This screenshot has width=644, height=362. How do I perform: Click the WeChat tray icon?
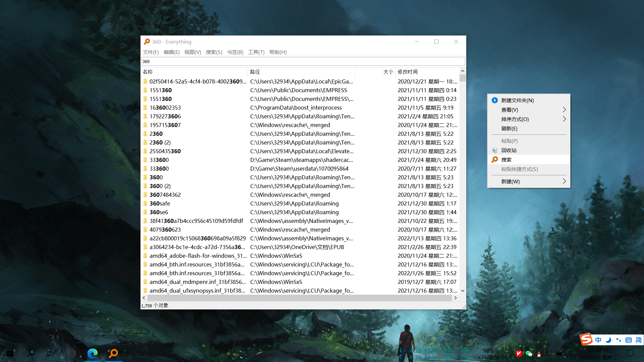point(529,354)
